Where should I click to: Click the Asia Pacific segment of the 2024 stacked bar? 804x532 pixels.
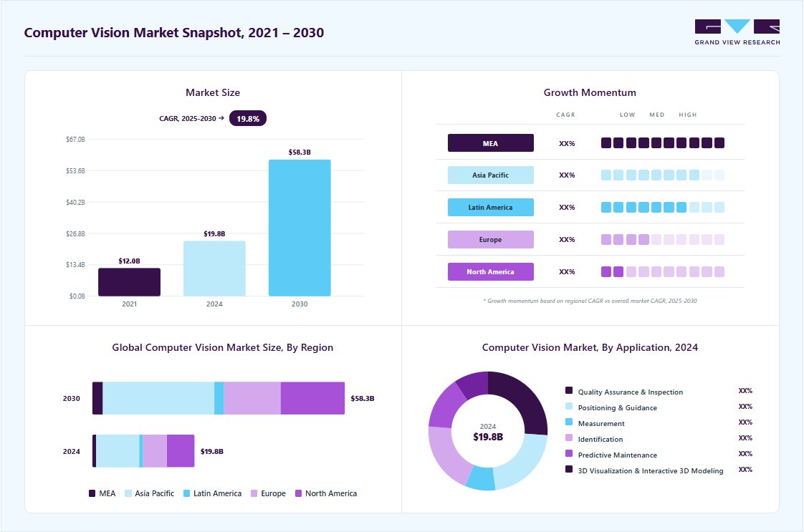(118, 451)
